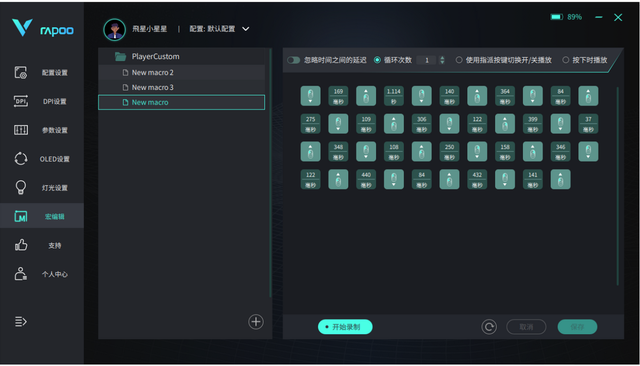Screen dimensions: 640x366
Task: Click the user avatar picture
Action: click(114, 29)
